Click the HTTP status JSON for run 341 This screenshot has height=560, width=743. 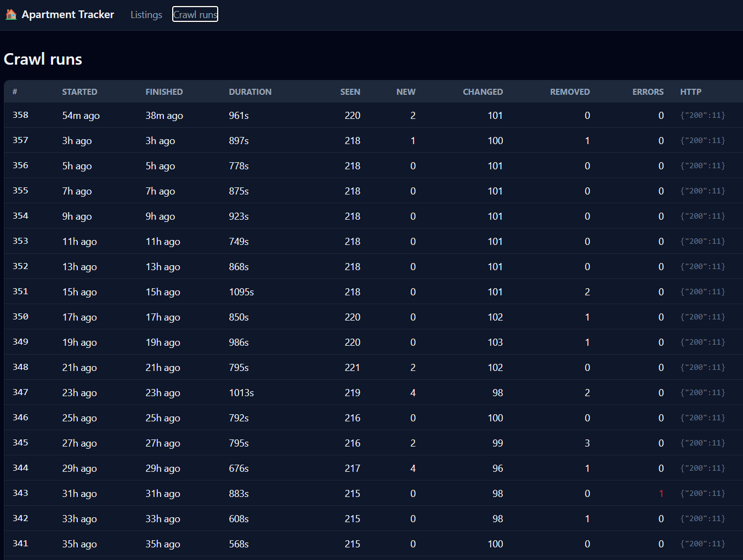[x=702, y=544]
